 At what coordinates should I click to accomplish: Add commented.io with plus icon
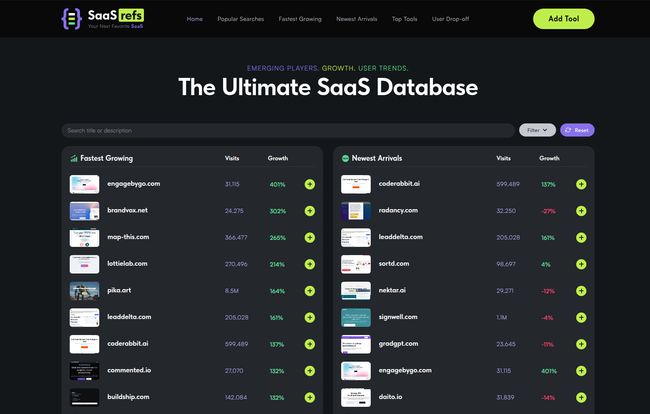(x=310, y=371)
